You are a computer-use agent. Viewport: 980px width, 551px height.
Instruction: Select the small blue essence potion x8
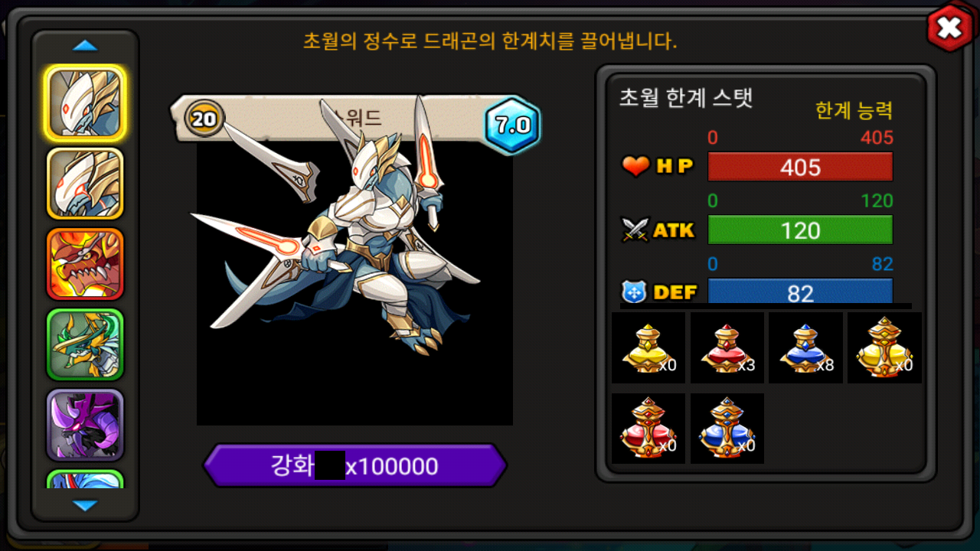(x=805, y=347)
